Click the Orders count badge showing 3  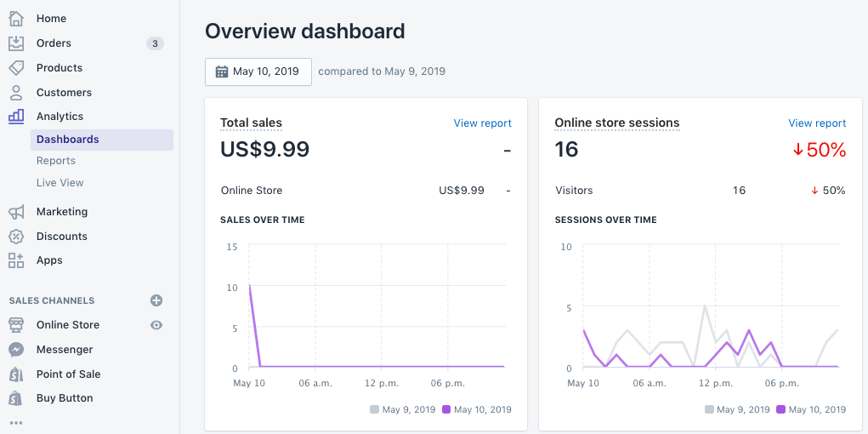(x=155, y=43)
